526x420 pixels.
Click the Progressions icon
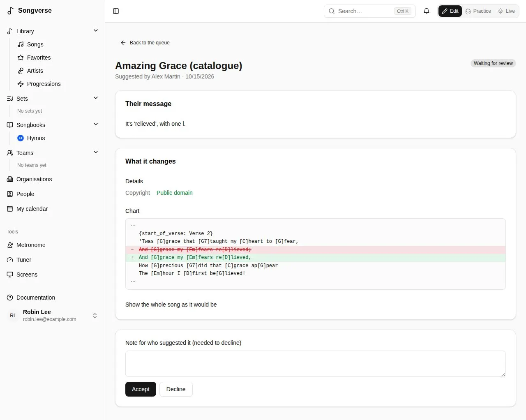(21, 84)
